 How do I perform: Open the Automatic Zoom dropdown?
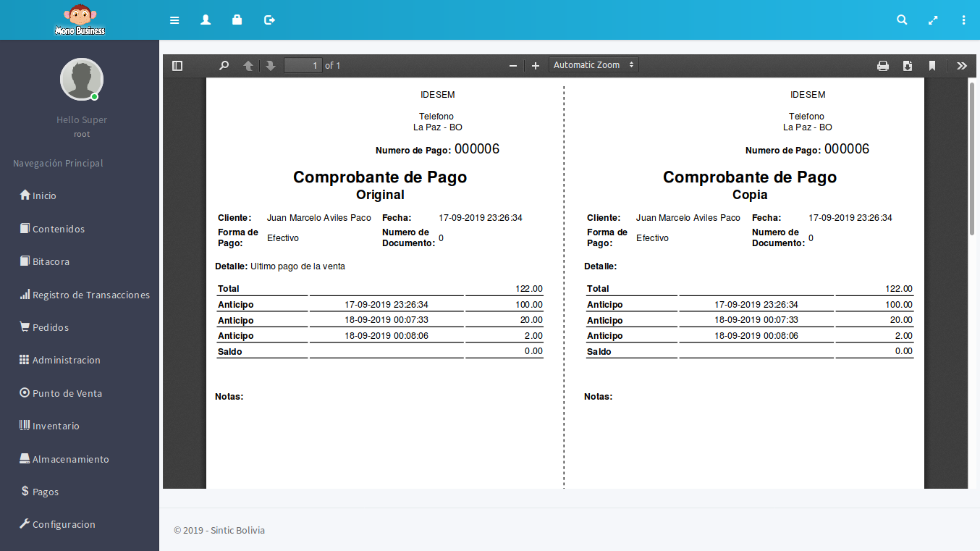594,65
